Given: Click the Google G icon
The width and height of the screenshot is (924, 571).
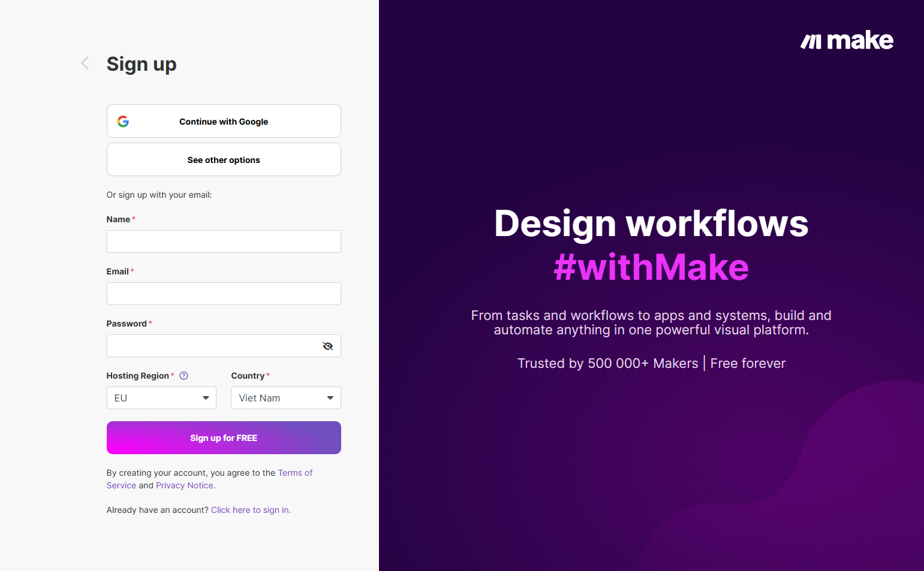Looking at the screenshot, I should tap(123, 121).
